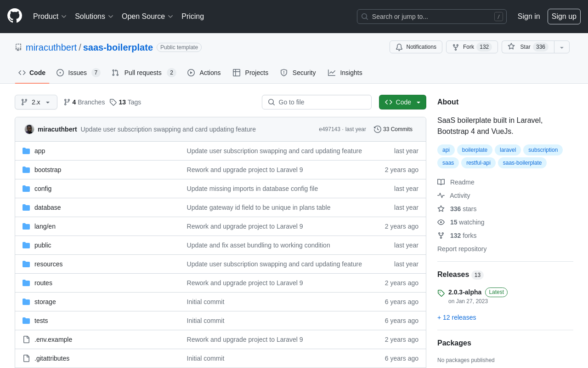Click the Activity pulse icon

tap(441, 195)
